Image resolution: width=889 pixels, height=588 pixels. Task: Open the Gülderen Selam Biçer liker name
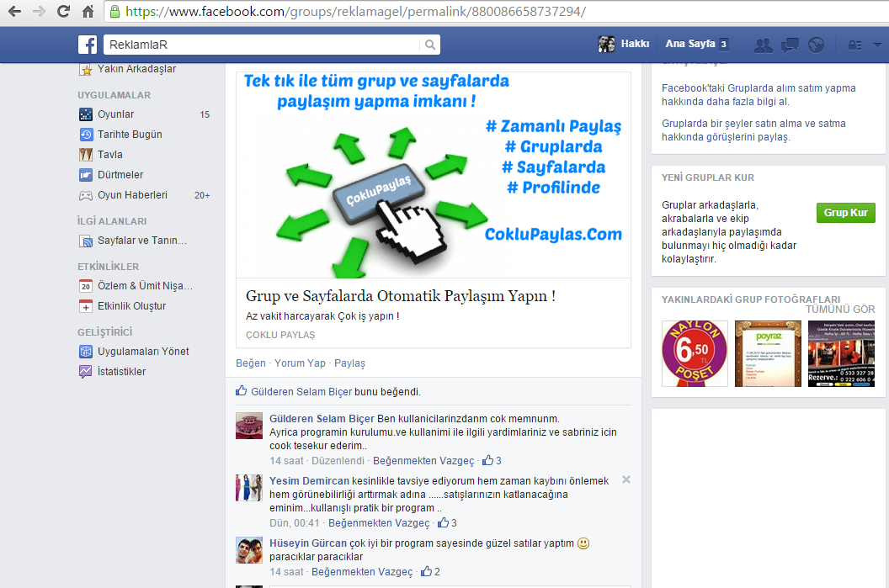point(301,392)
